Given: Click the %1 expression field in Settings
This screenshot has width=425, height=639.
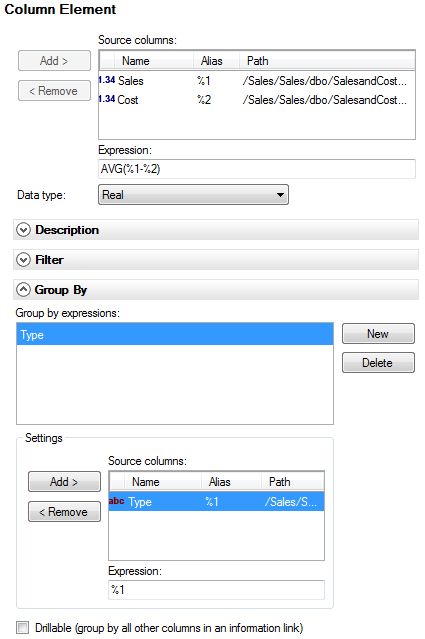Looking at the screenshot, I should tap(216, 590).
